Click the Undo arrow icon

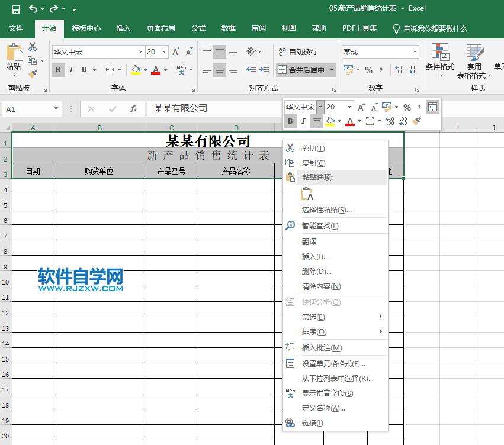(33, 9)
